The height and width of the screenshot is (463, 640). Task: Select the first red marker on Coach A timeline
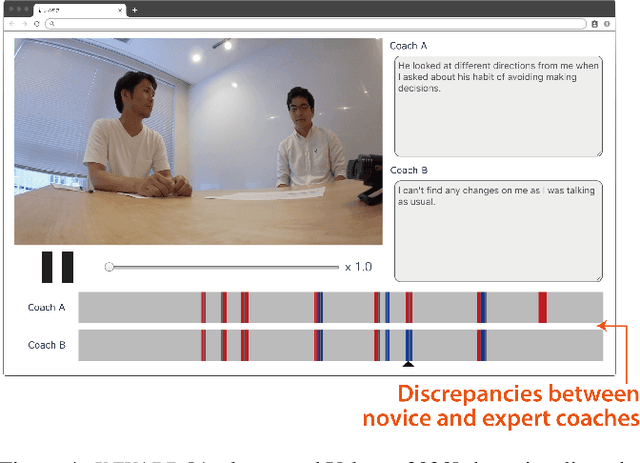(203, 307)
